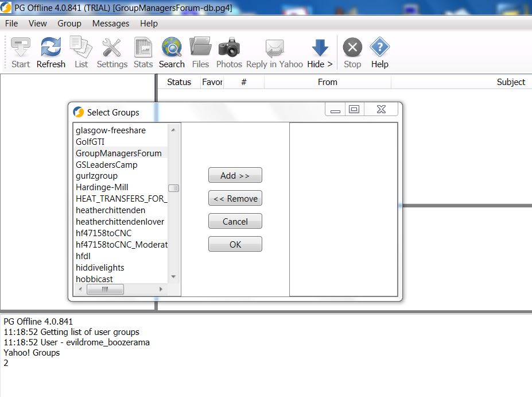532x397 pixels.
Task: Sort by the Subject column header
Action: (x=511, y=82)
